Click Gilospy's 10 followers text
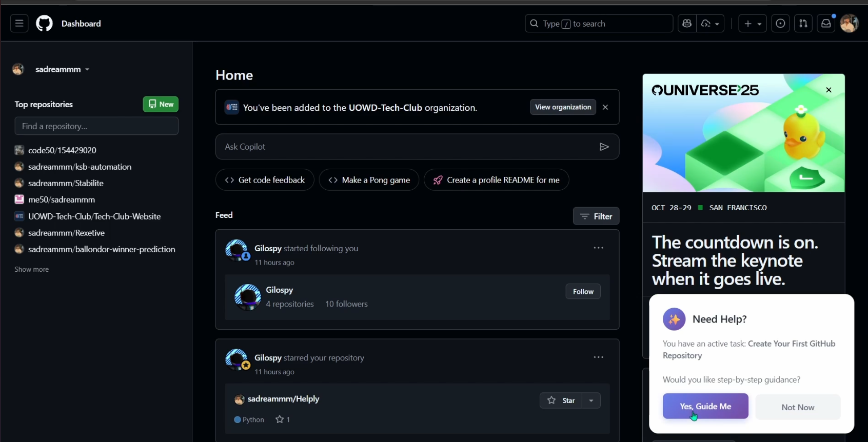 click(x=346, y=304)
